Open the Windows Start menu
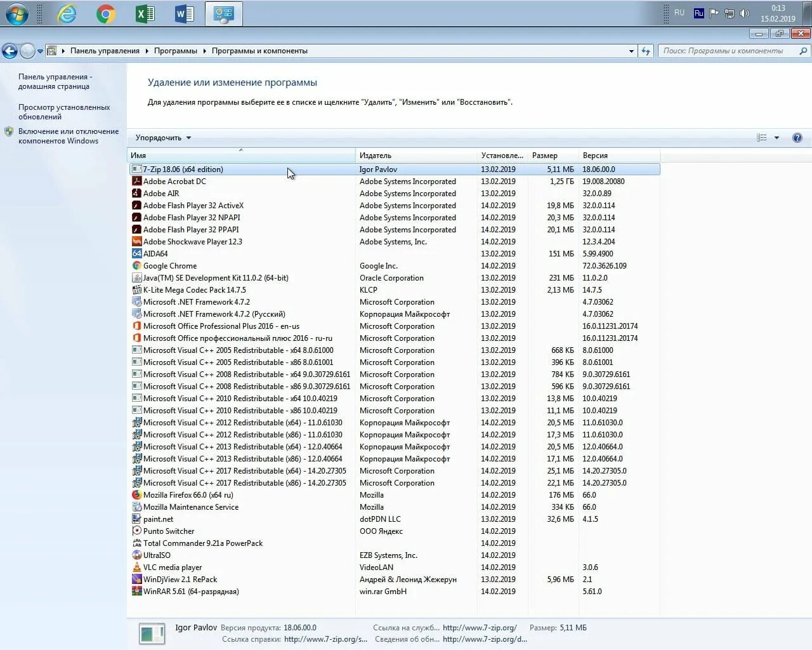 [x=16, y=13]
